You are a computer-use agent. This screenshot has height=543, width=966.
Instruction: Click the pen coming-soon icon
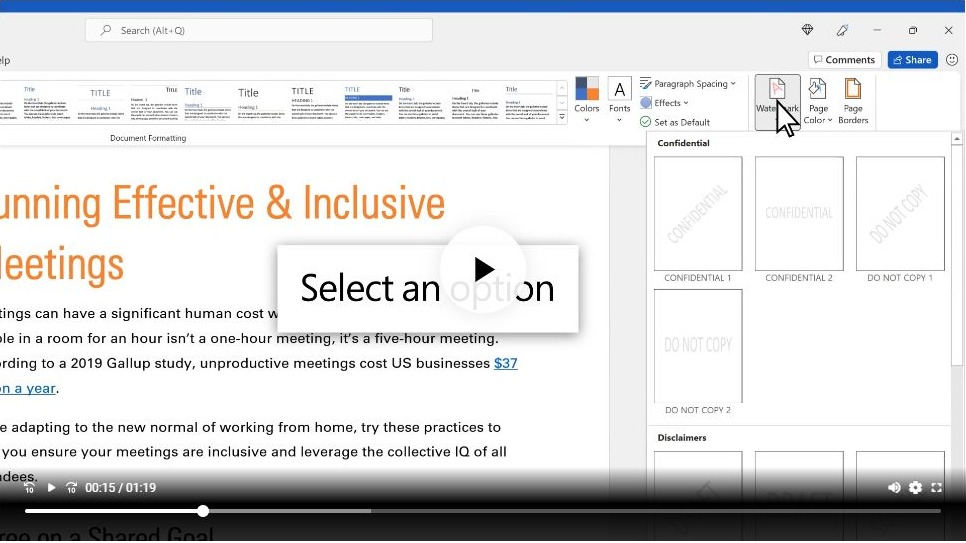point(842,30)
